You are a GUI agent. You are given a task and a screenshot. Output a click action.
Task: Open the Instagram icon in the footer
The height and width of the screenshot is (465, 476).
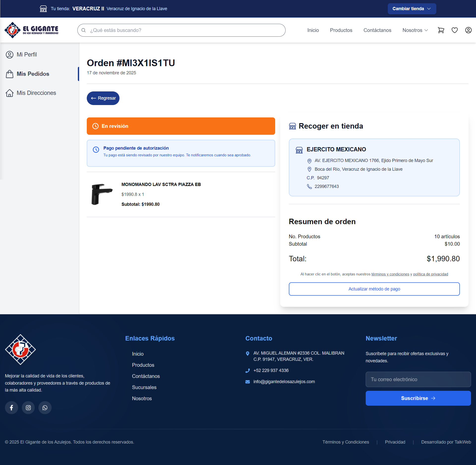(28, 408)
